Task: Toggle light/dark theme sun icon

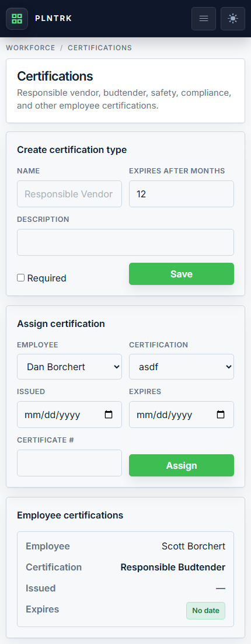Action: 233,19
